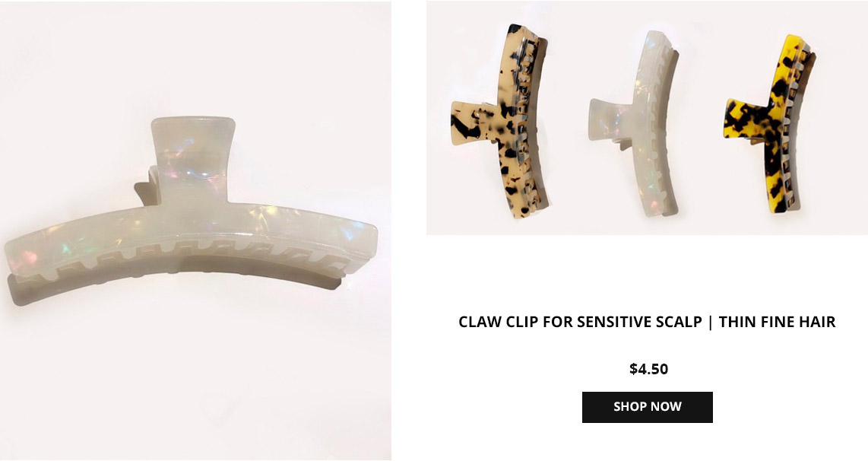Click the pink rainbow reflection on large clip
Screen dimensions: 868x461
29,258
